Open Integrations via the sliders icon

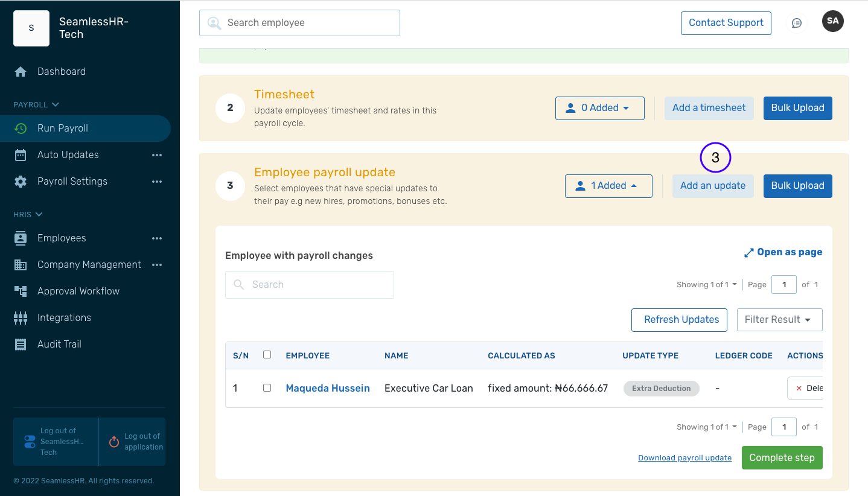pyautogui.click(x=21, y=317)
